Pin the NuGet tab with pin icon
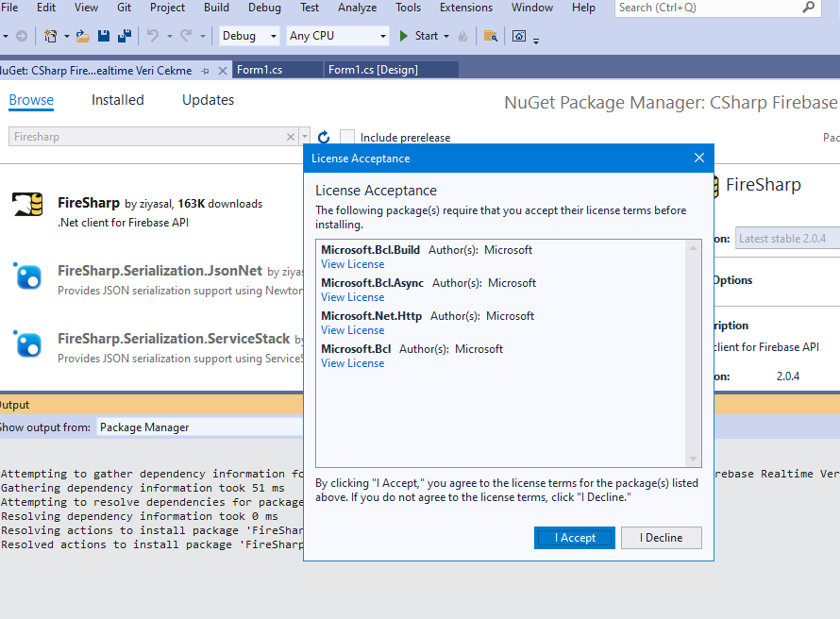 [205, 71]
